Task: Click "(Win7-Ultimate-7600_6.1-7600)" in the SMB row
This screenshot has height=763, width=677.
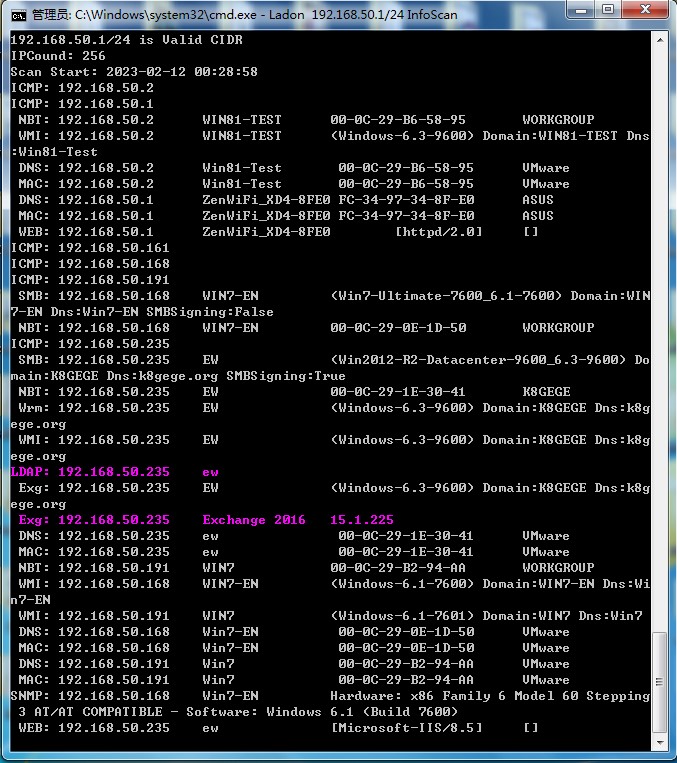Action: click(446, 296)
